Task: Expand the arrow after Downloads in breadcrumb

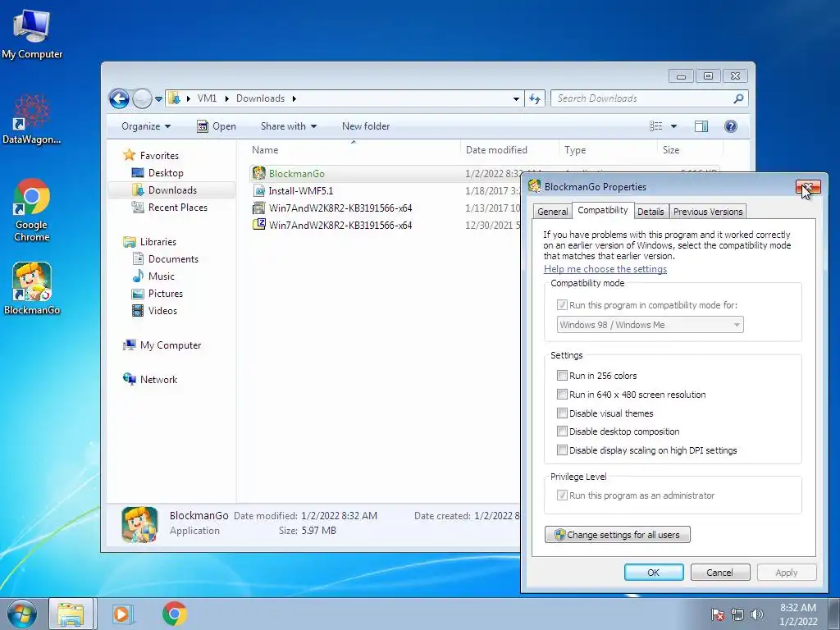Action: pyautogui.click(x=294, y=99)
